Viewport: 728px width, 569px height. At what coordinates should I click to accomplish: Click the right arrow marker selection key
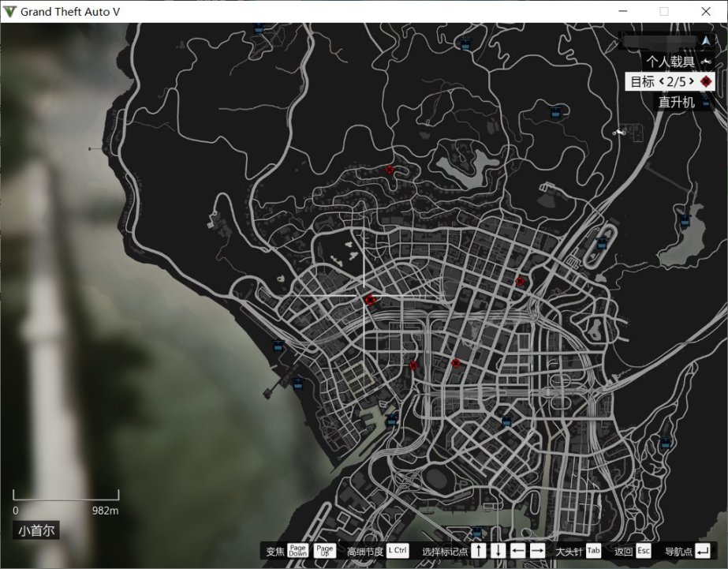[x=537, y=551]
